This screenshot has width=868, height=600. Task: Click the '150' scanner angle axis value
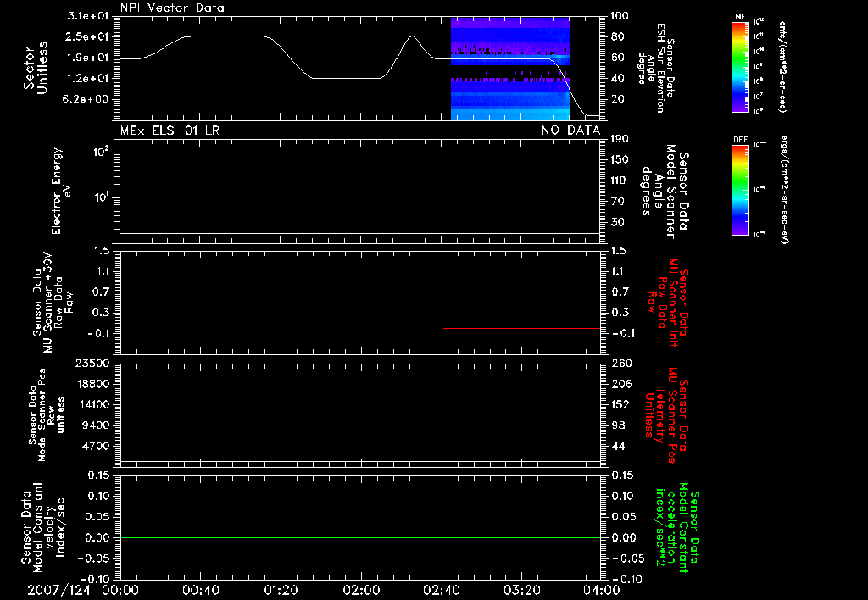coord(620,159)
